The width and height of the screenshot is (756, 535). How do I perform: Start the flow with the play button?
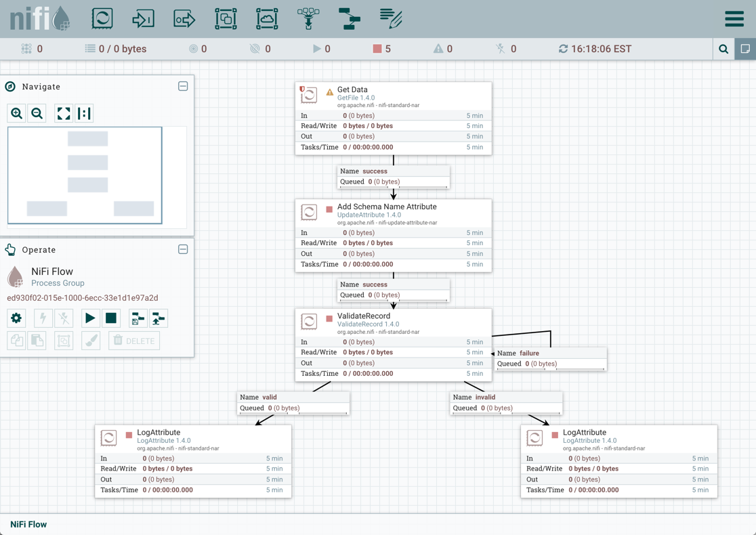[89, 318]
